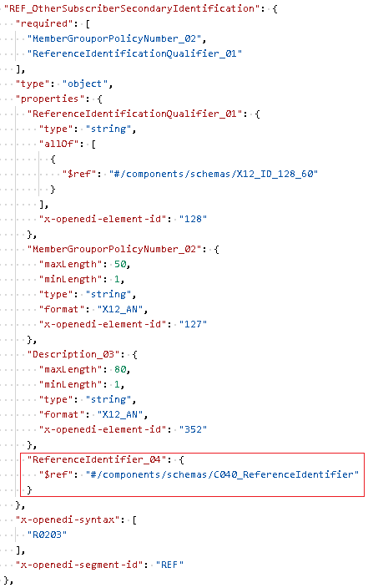Click "MemberGrouporPolicyNumber_02" in required array
Screen dimensions: 373x588
(x=114, y=38)
